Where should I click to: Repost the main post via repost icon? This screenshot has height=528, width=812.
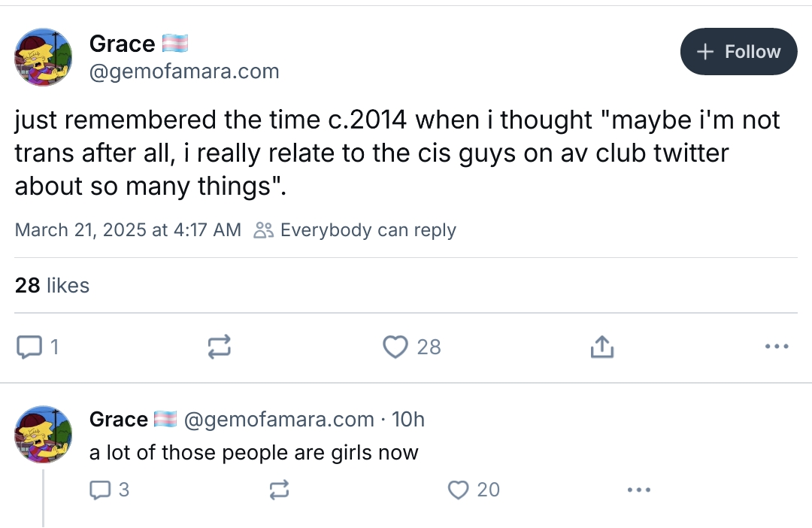218,347
